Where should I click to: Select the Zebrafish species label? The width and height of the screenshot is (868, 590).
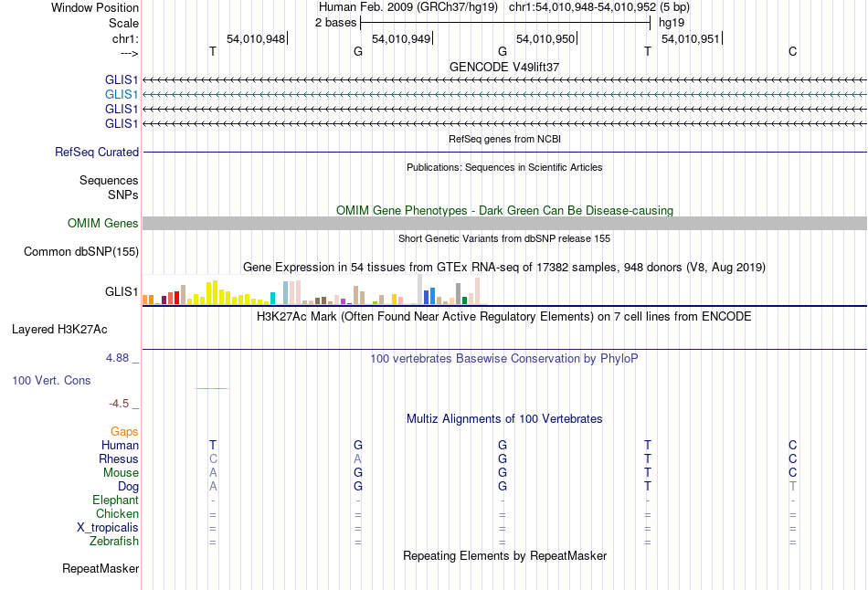pyautogui.click(x=114, y=542)
